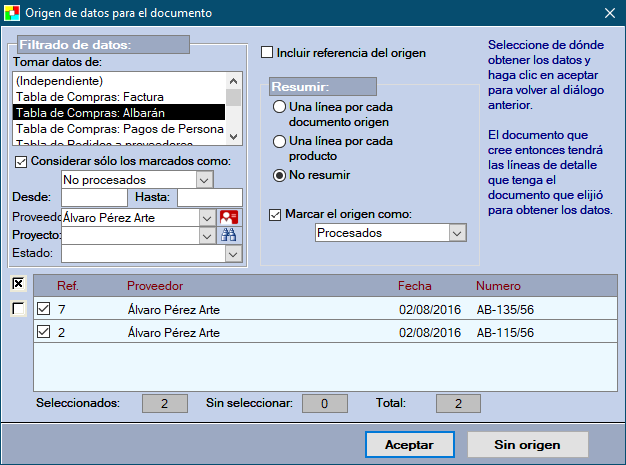Uncheck the row with Ref. 7

42,310
